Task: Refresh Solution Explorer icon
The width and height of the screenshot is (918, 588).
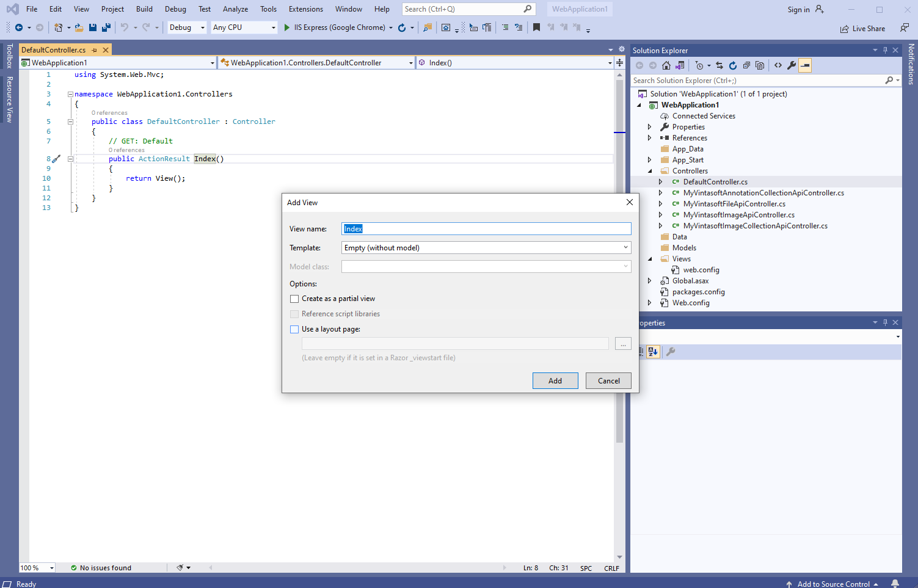Action: tap(733, 65)
